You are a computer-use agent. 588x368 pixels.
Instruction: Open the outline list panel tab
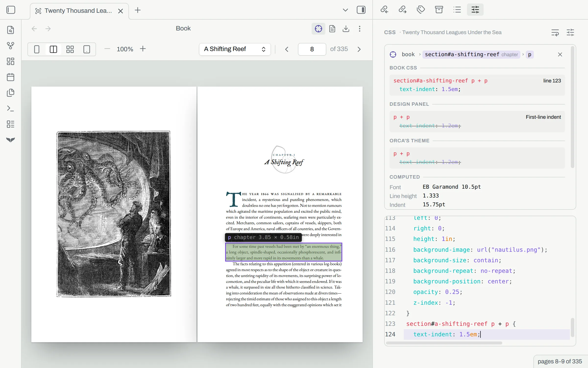click(457, 10)
